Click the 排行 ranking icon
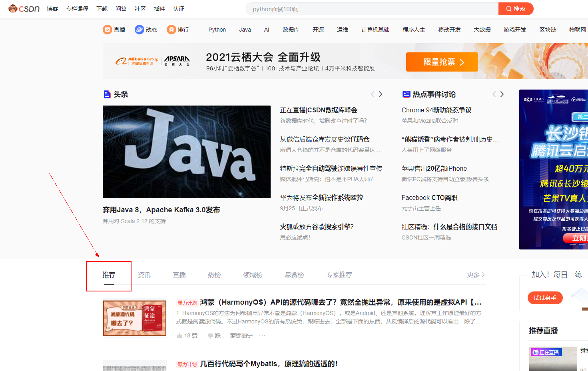 point(171,29)
